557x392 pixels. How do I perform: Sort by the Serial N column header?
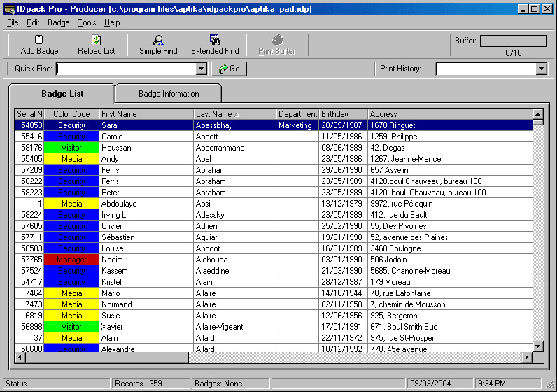click(29, 114)
